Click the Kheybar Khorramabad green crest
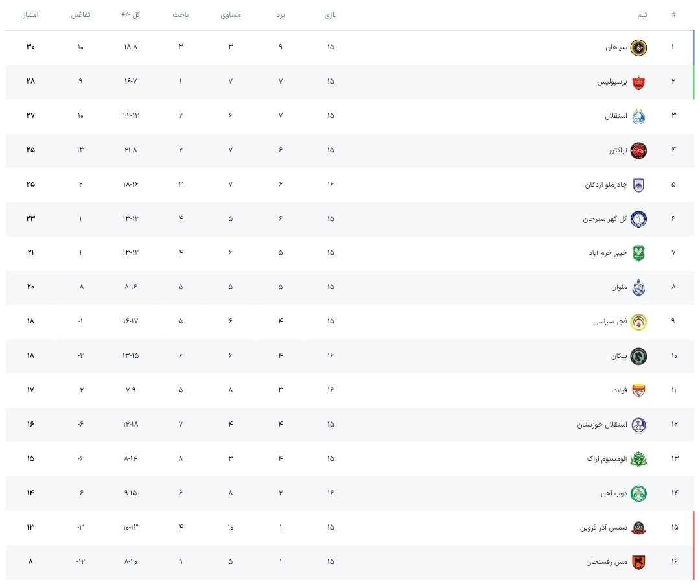This screenshot has height=588, width=700. [639, 253]
